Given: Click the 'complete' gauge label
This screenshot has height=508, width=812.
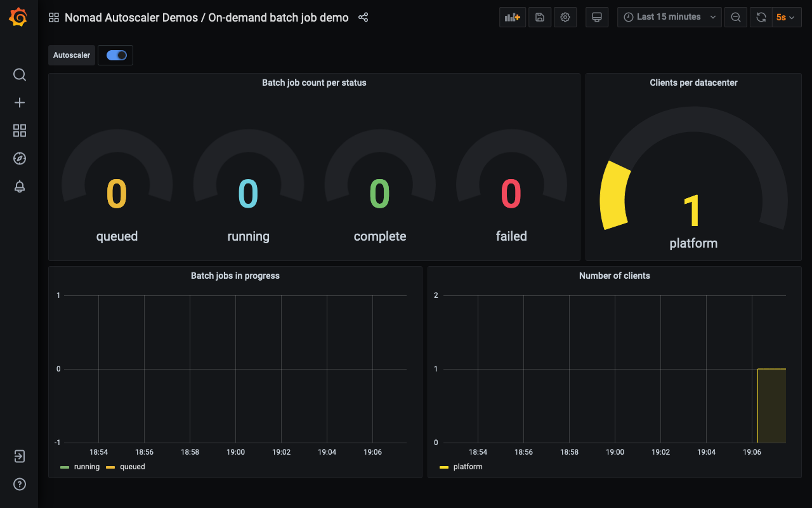Looking at the screenshot, I should (380, 236).
